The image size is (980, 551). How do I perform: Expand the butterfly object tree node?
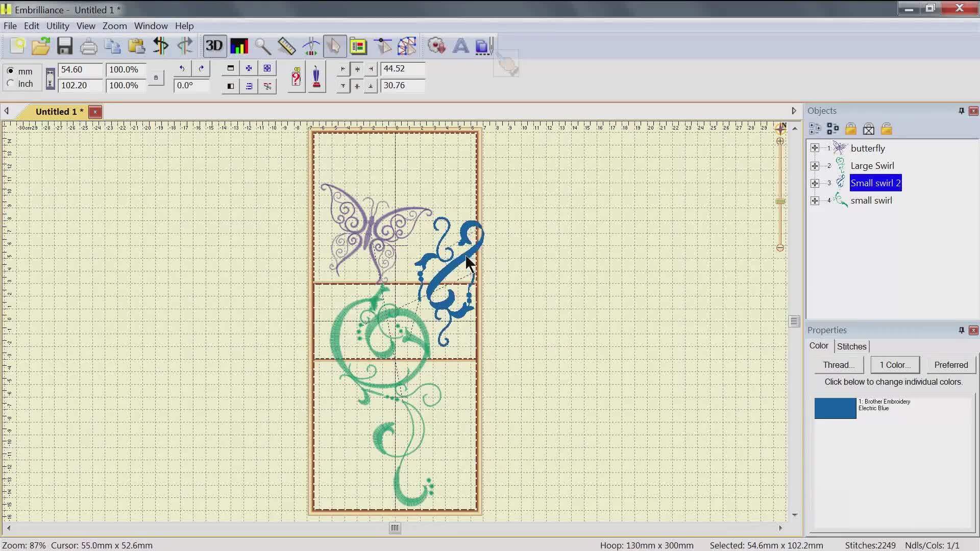(x=815, y=148)
